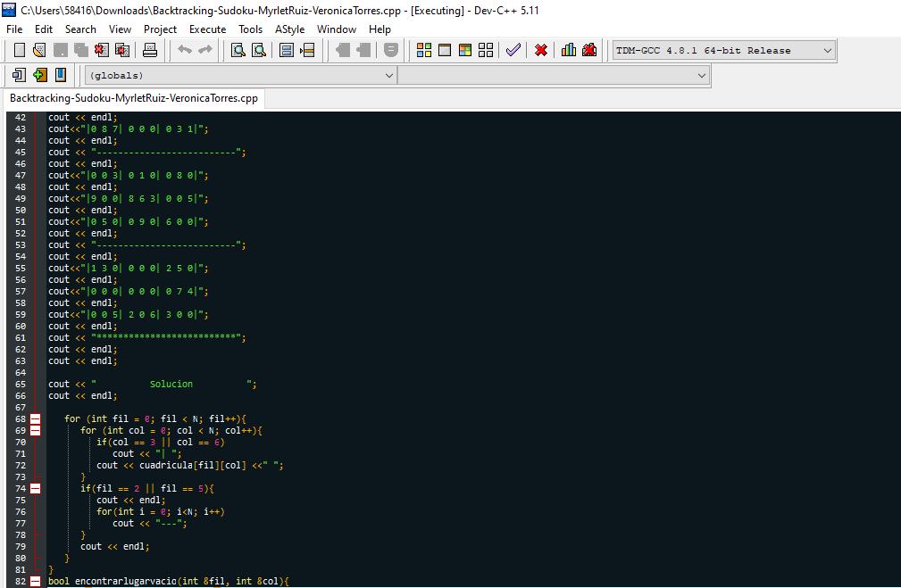Click the Goto Line toolbar icon
The height and width of the screenshot is (588, 901).
click(307, 51)
